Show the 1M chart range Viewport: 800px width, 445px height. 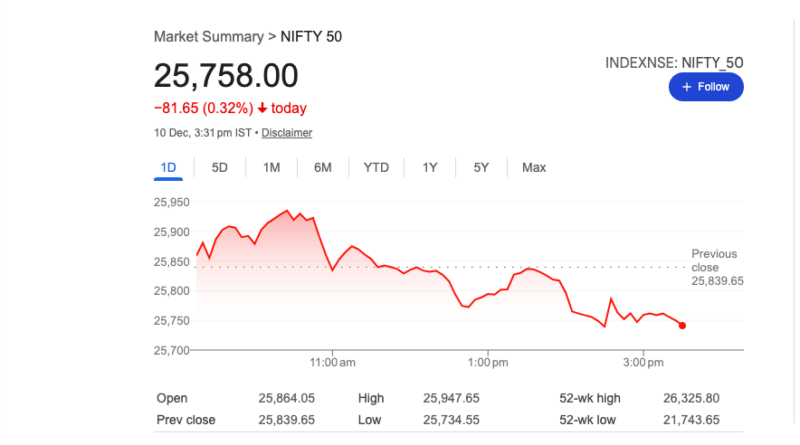click(271, 167)
